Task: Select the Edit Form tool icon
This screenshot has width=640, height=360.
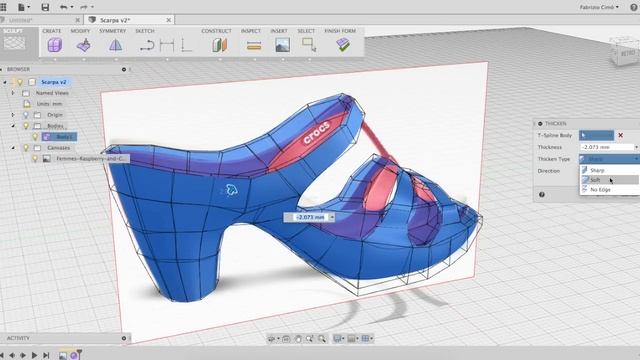Action: [x=84, y=45]
